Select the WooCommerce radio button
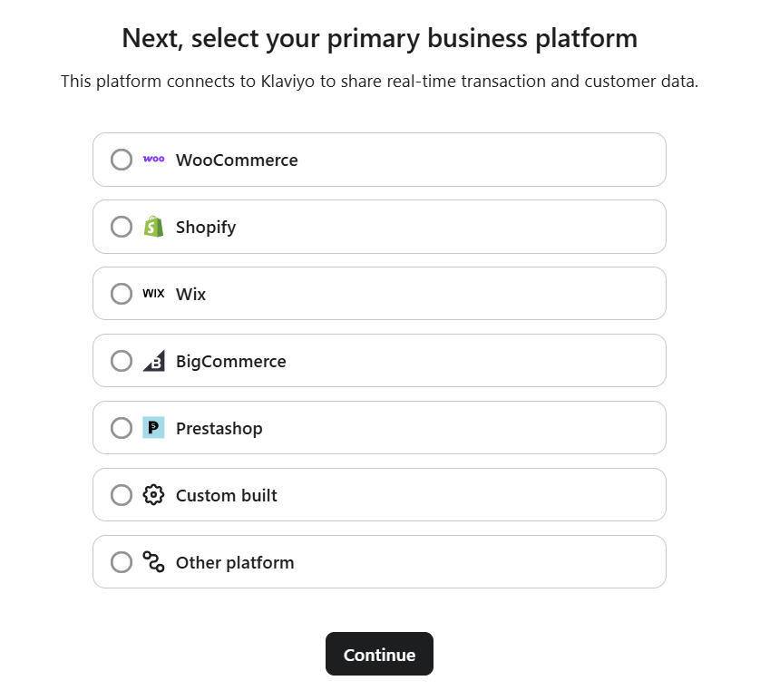The height and width of the screenshot is (700, 760). click(122, 160)
